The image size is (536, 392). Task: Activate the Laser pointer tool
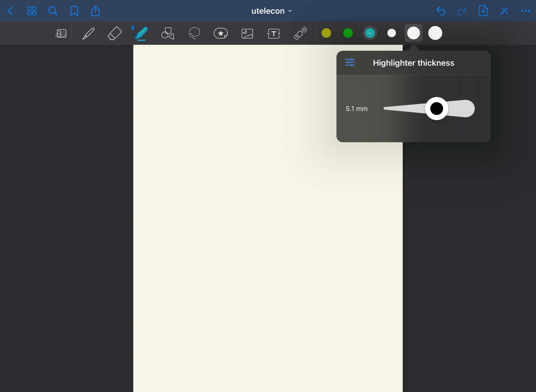(300, 33)
